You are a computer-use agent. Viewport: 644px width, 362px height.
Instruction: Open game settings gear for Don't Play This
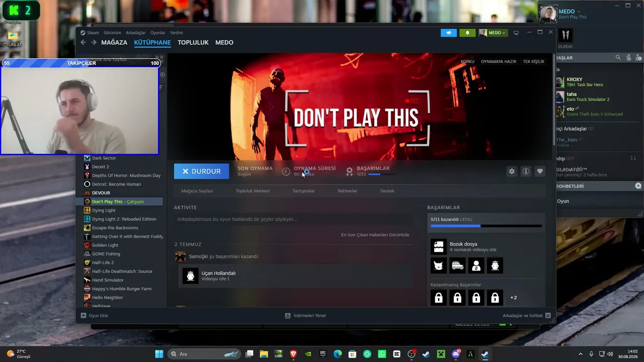(x=512, y=171)
